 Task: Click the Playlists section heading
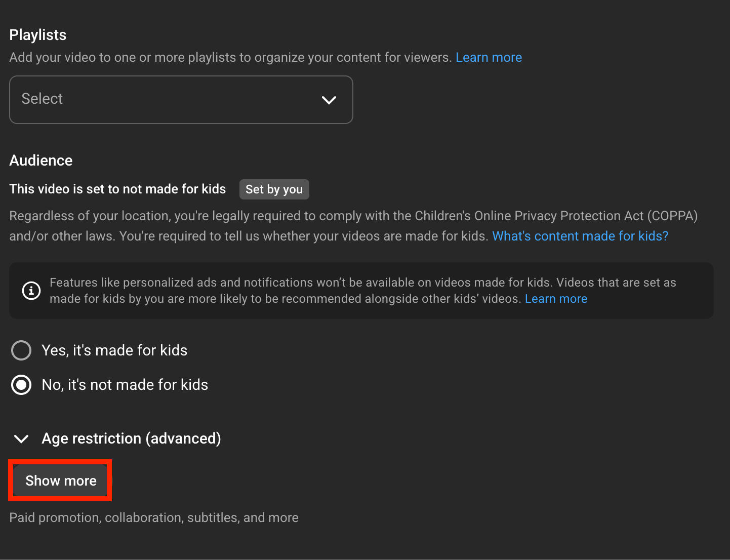coord(38,35)
